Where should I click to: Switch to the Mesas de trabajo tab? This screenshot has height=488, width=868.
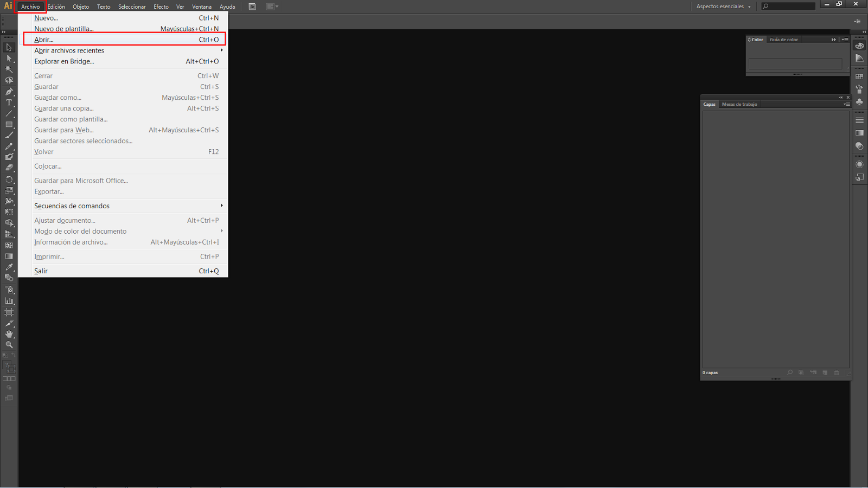point(739,104)
